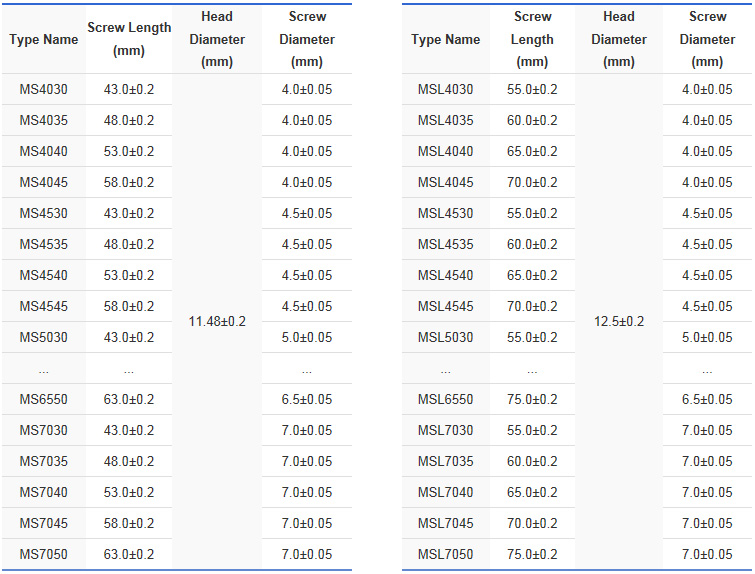Click the 12.5±0.2 head diameter cell

(x=619, y=322)
